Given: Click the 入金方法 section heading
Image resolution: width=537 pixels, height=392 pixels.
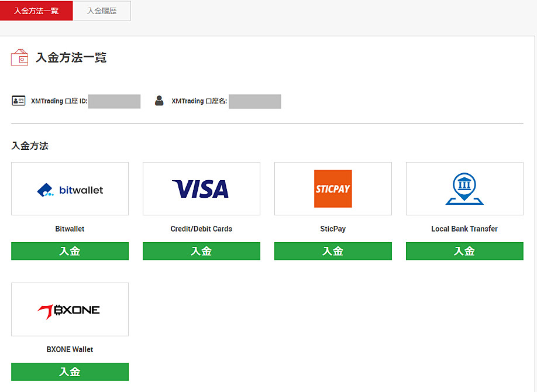Looking at the screenshot, I should (x=30, y=146).
